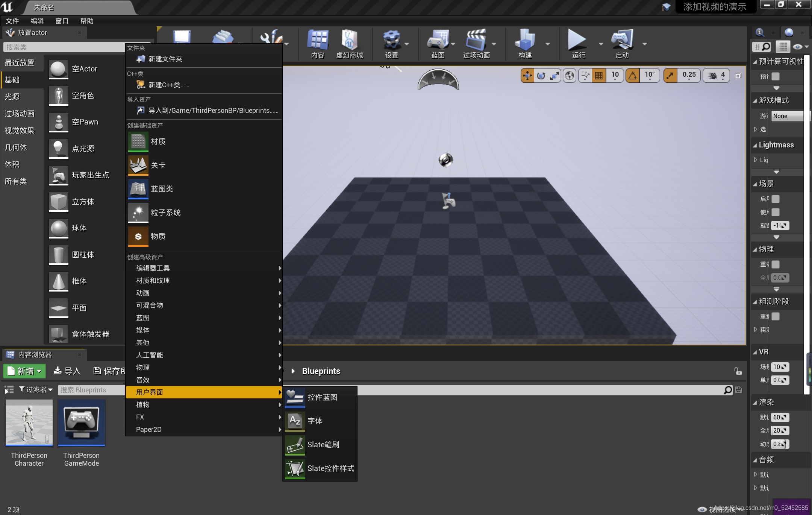This screenshot has height=515, width=812.
Task: Expand the 编辑器工具 submenu
Action: pyautogui.click(x=204, y=268)
